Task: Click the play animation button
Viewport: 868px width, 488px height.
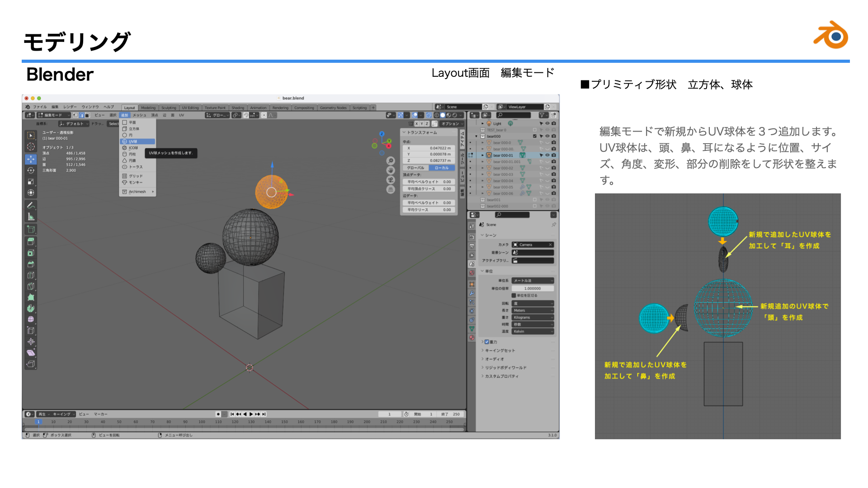Action: [251, 414]
